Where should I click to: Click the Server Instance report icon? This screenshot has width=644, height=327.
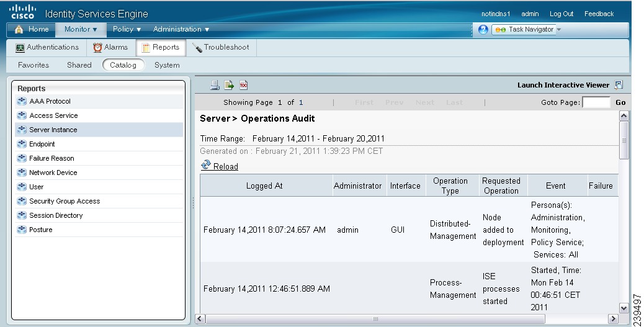click(22, 130)
